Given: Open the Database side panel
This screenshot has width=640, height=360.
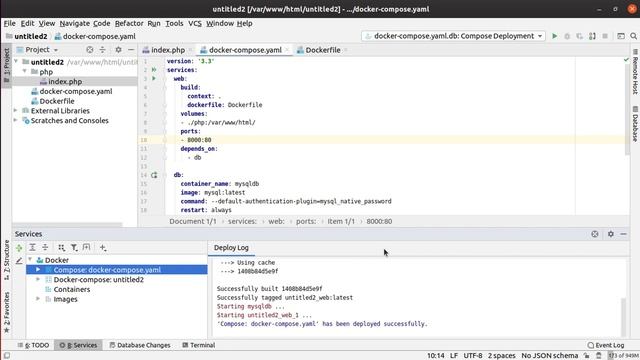Looking at the screenshot, I should 635,124.
